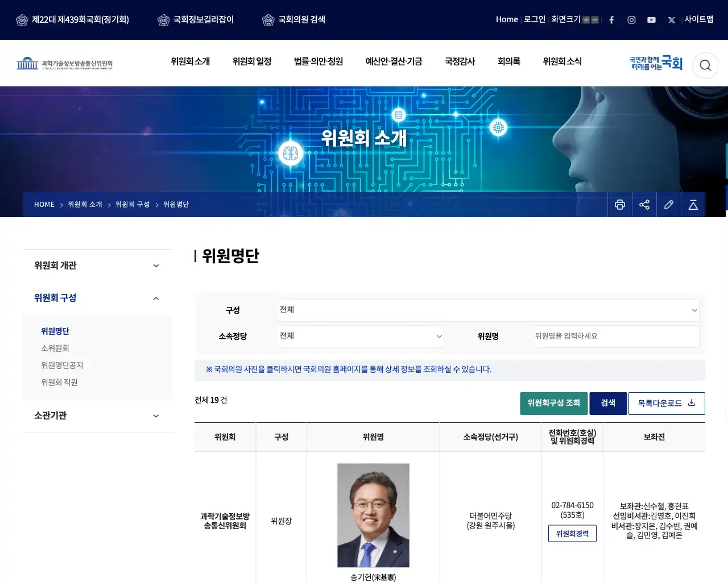Screen dimensions: 728x582
Task: Share this page via the share icon
Action: click(x=644, y=205)
